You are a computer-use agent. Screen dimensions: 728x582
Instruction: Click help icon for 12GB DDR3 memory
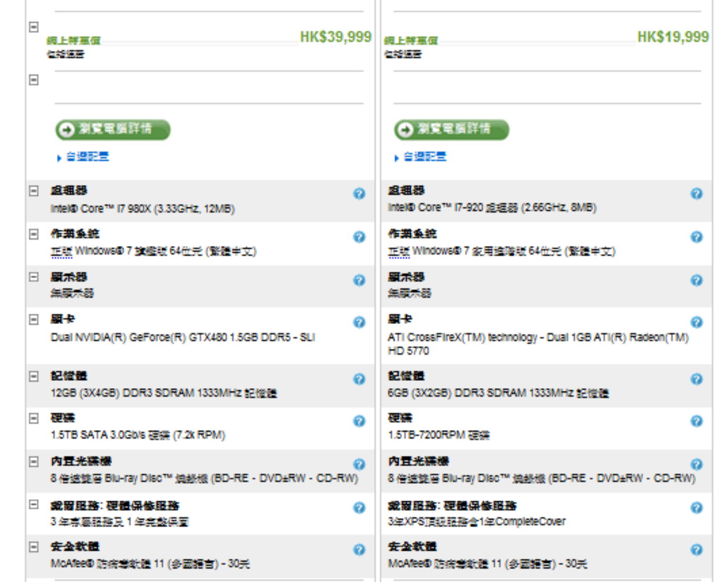tap(359, 379)
